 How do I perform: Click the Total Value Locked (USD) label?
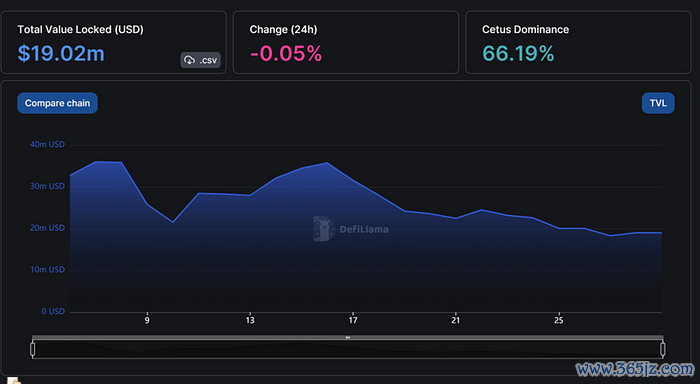80,29
